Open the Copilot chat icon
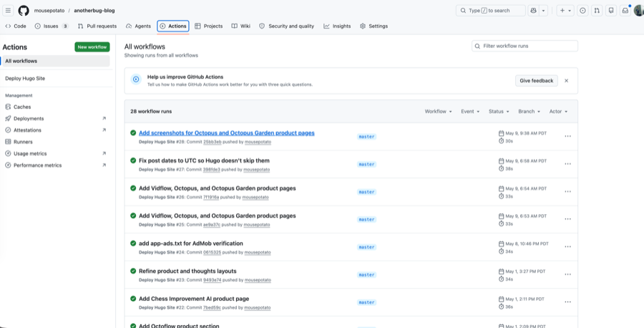This screenshot has width=644, height=328. tap(534, 10)
